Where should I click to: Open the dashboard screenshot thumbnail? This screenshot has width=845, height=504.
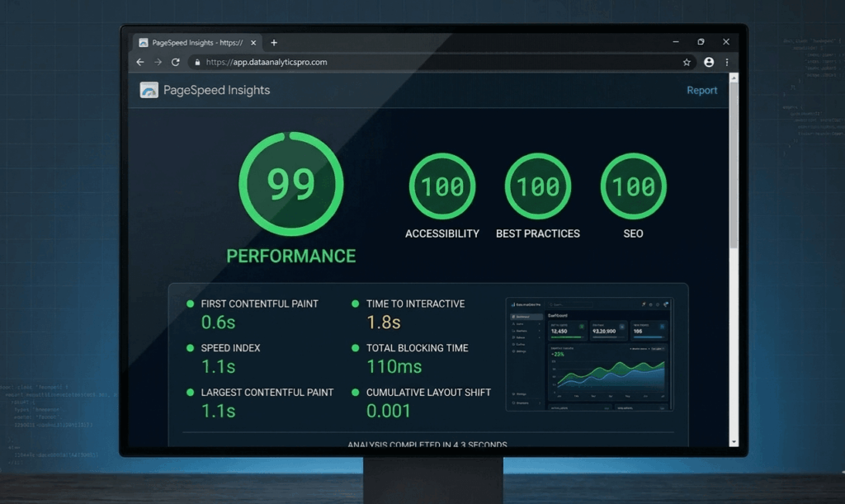point(589,355)
